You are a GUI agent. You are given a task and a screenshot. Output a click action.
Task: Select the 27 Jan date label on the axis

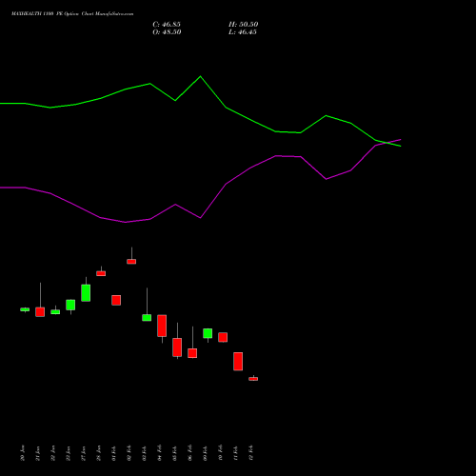tap(83, 453)
